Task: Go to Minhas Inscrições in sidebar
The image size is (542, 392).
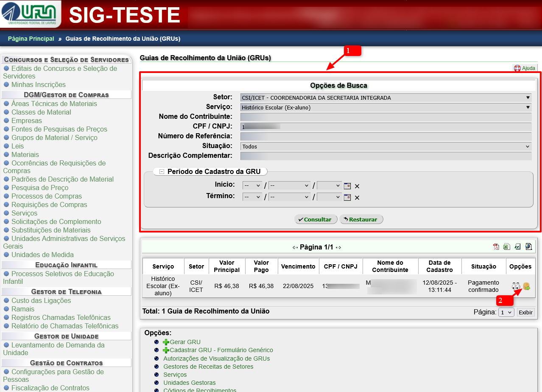Action: pos(38,84)
